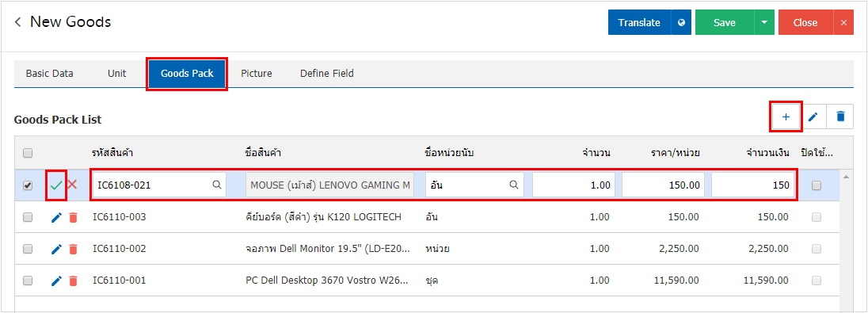Image resolution: width=868 pixels, height=313 pixels.
Task: Click the plus icon to add goods
Action: 786,116
